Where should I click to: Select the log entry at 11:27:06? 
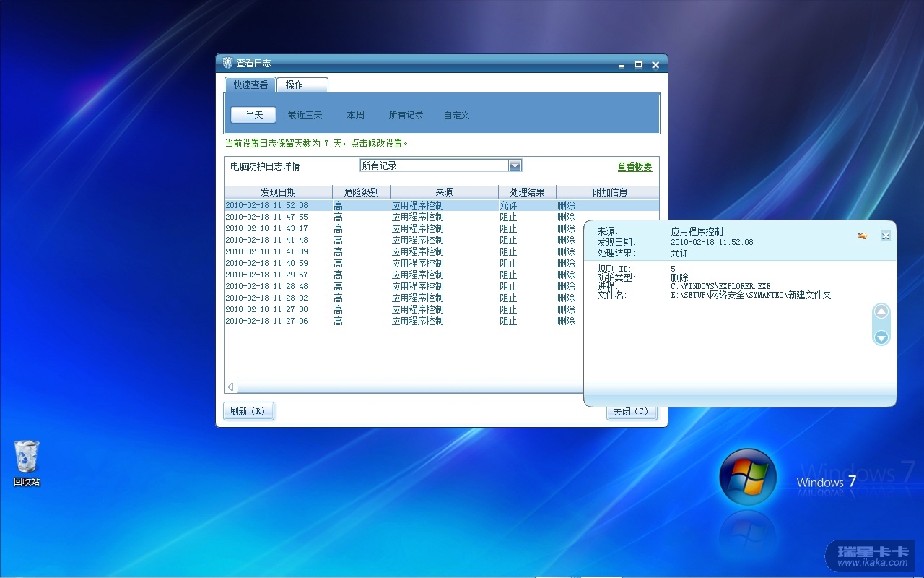click(404, 321)
